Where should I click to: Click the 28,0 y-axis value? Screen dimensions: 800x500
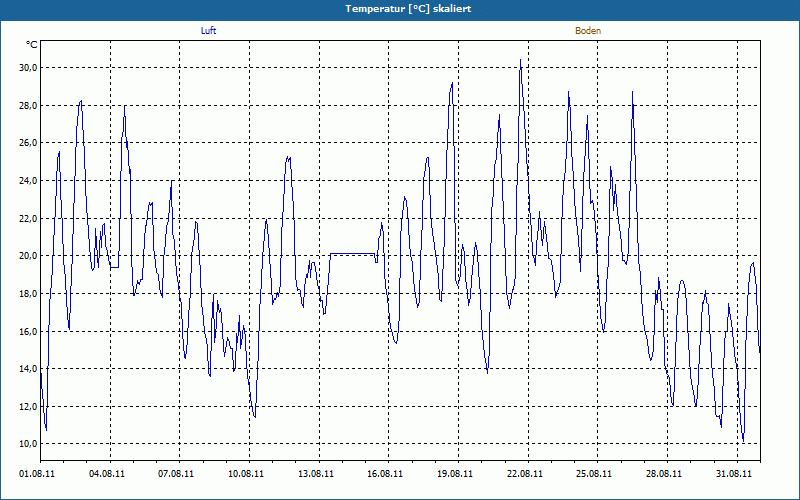point(29,106)
